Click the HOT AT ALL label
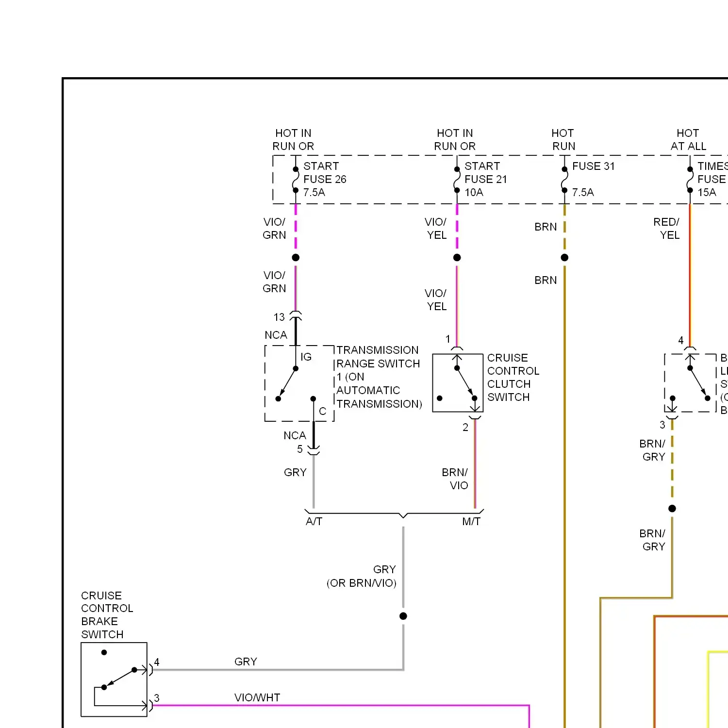 click(x=688, y=140)
